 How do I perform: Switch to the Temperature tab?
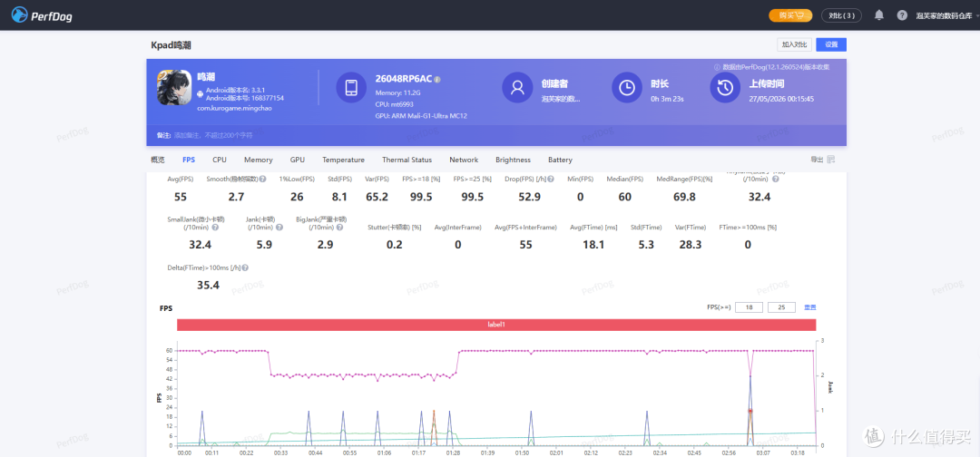343,160
